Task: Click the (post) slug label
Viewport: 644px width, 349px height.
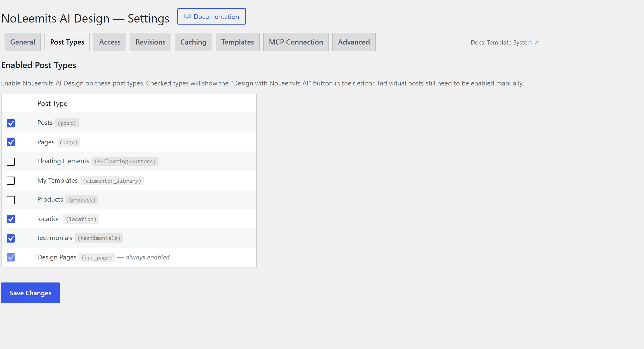Action: point(67,123)
